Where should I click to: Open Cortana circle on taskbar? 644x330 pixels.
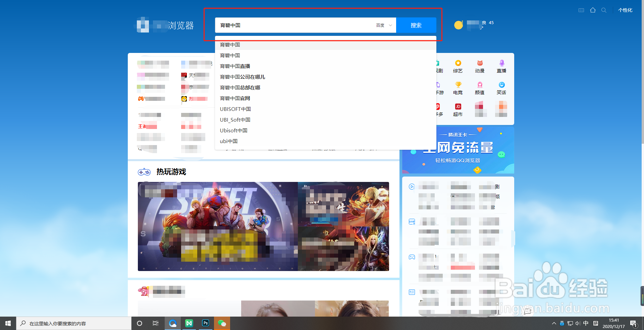pyautogui.click(x=140, y=323)
